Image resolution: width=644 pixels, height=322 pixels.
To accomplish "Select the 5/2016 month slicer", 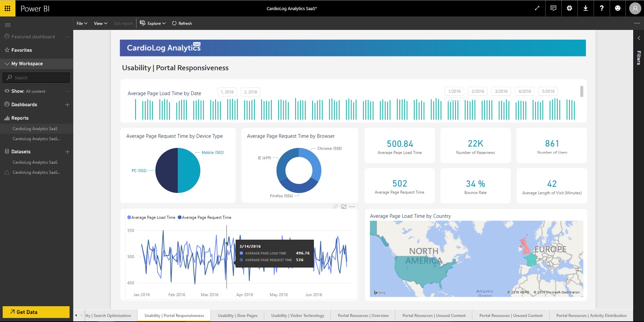I will coord(548,91).
